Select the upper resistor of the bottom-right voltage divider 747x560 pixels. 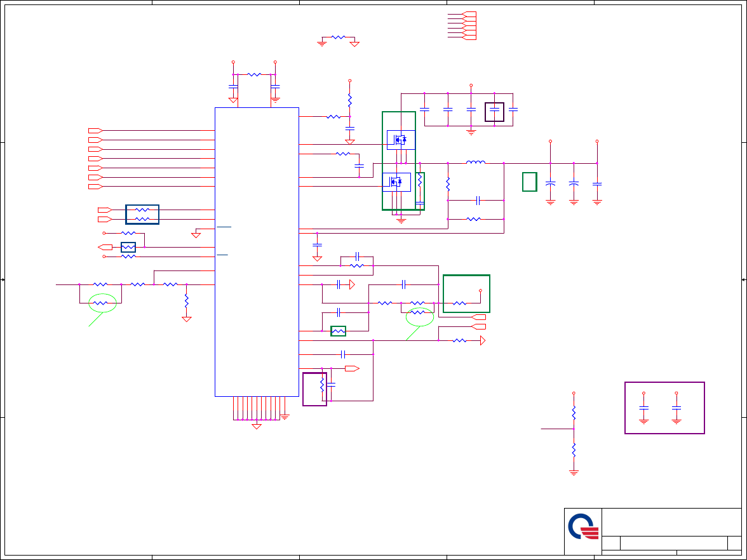point(574,413)
